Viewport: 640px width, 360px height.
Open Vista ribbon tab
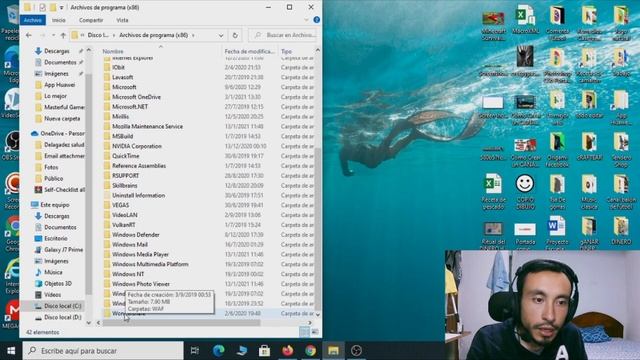point(122,20)
